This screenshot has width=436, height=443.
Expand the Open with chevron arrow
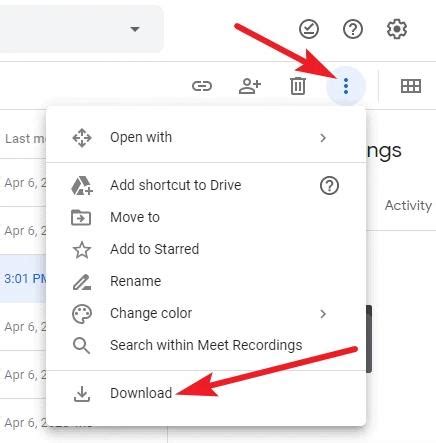(323, 138)
